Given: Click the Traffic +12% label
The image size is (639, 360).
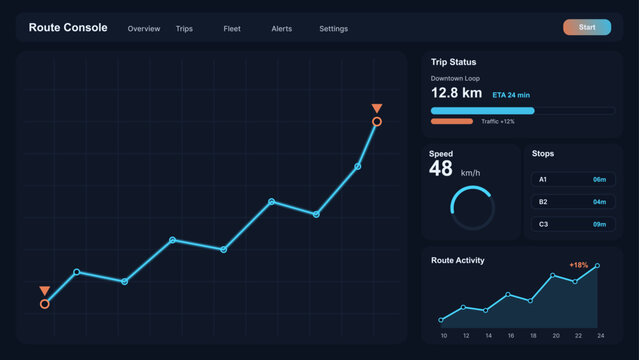Looking at the screenshot, I should tap(498, 121).
